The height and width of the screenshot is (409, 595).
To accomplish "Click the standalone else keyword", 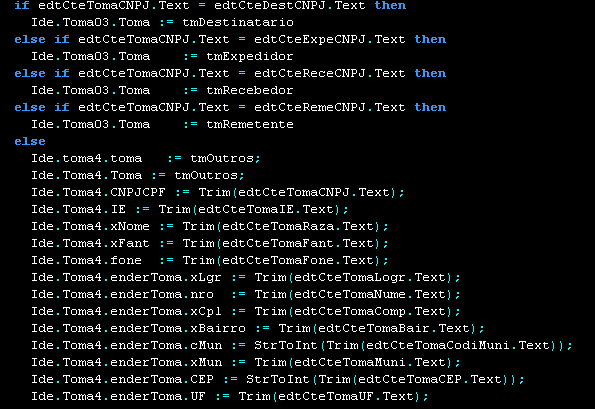I will pyautogui.click(x=30, y=142).
